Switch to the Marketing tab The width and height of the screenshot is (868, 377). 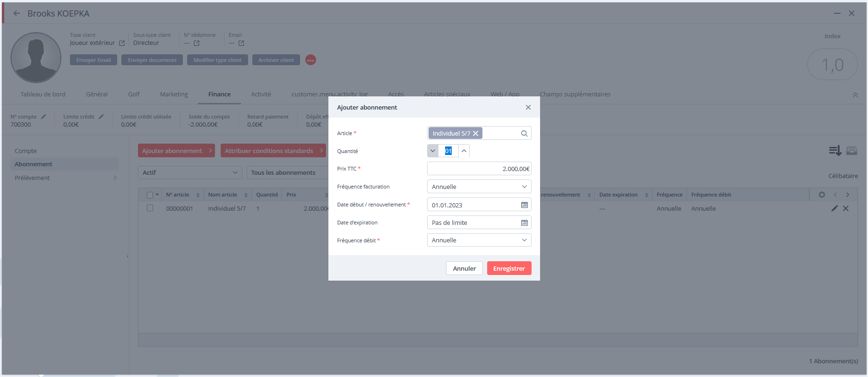tap(174, 94)
